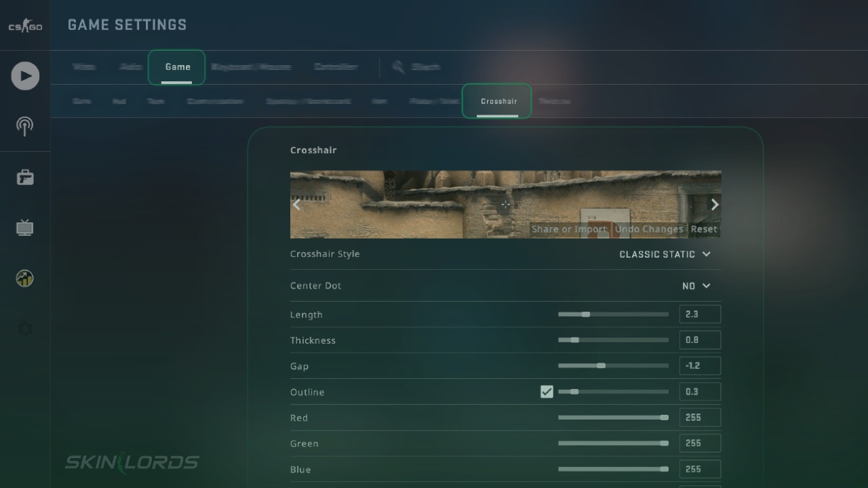
Task: Open the Play menu from the sidebar
Action: click(25, 76)
